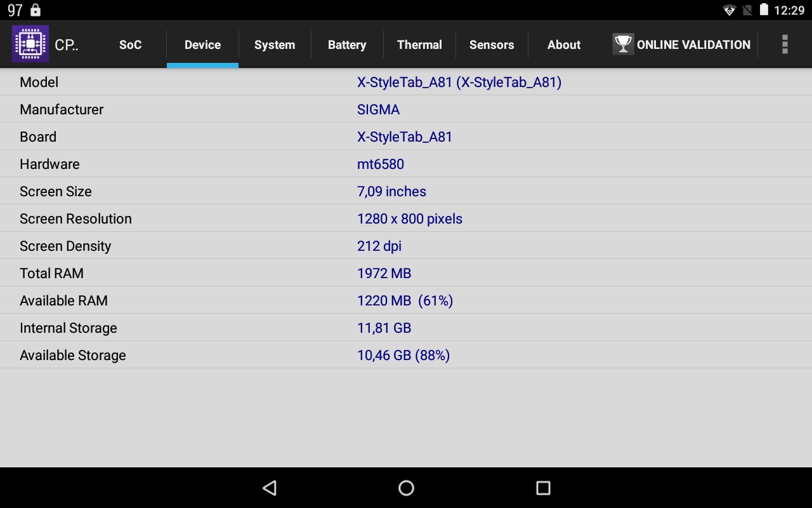Tap the Model row value X-StyleTab_A81
The width and height of the screenshot is (812, 508).
click(459, 83)
